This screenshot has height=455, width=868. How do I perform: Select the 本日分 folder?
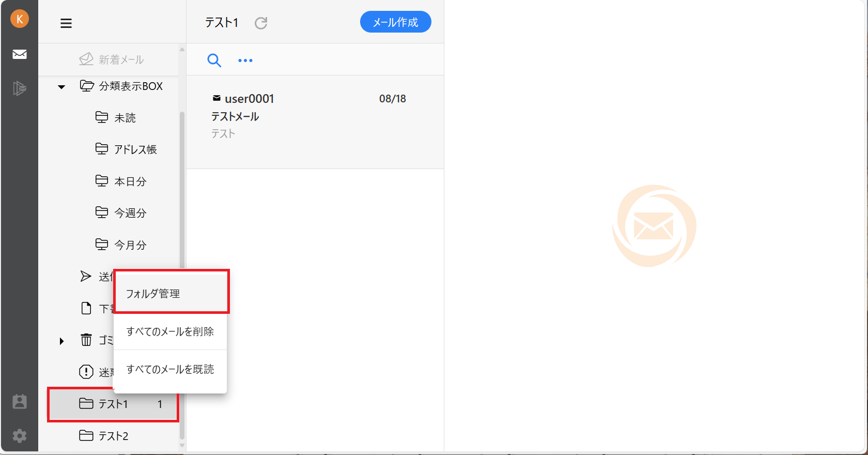(x=121, y=181)
